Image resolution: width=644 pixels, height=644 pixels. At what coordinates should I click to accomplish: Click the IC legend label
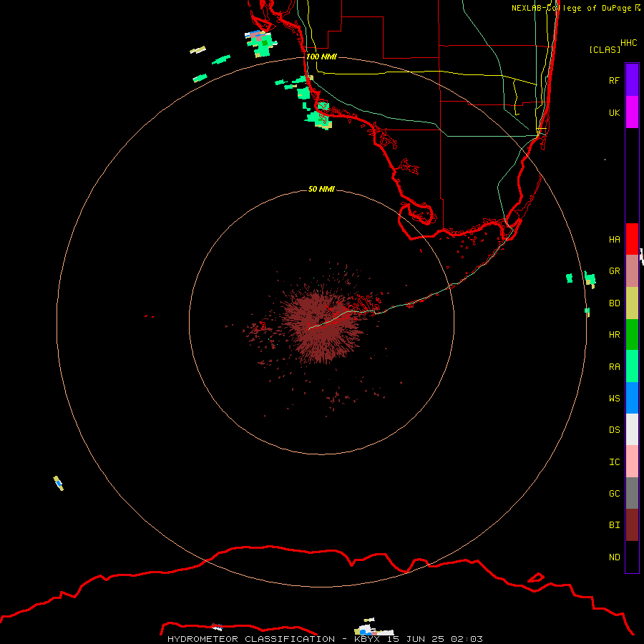(x=614, y=462)
